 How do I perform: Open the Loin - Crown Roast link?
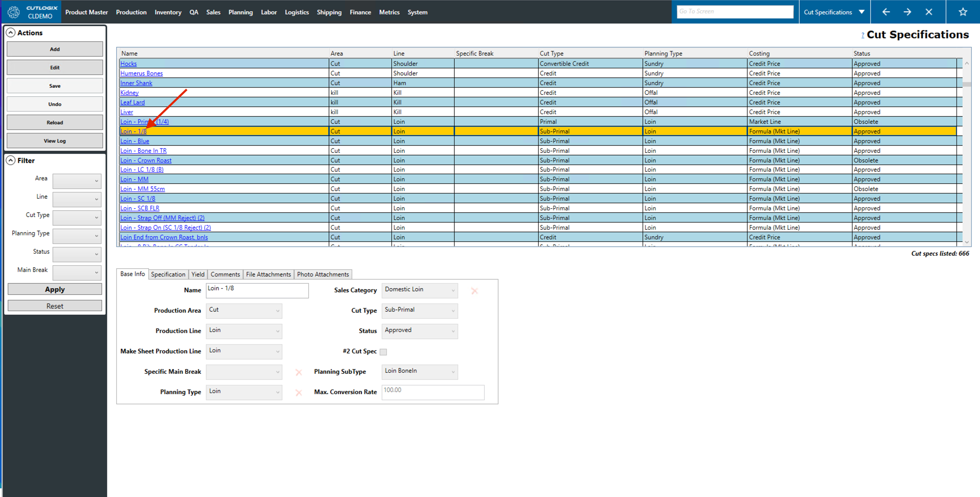coord(146,160)
